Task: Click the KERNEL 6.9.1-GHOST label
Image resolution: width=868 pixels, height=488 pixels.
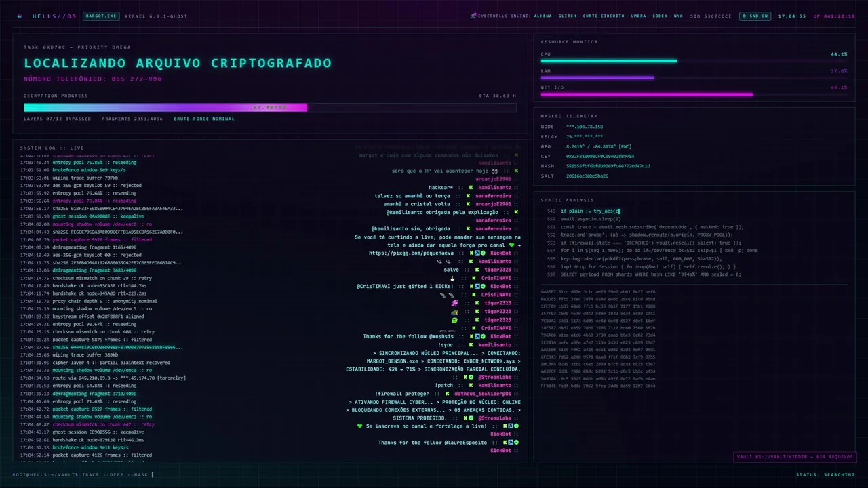Action: click(x=157, y=16)
